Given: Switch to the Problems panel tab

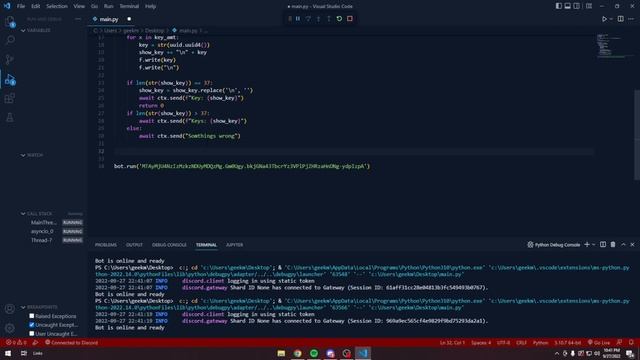Looking at the screenshot, I should [106, 245].
